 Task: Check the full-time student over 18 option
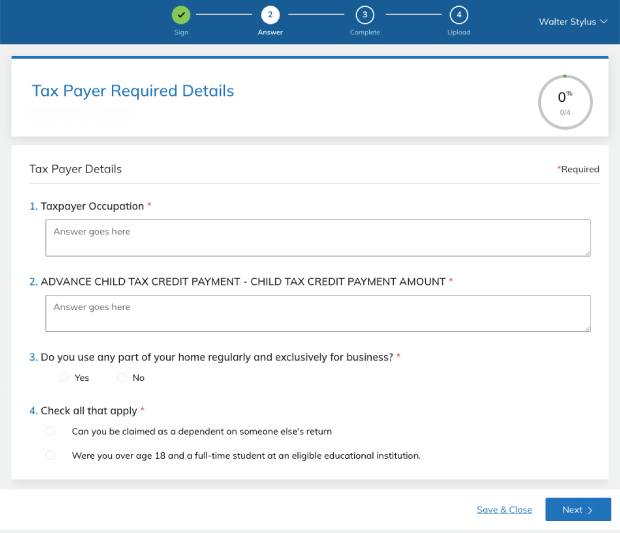[50, 455]
